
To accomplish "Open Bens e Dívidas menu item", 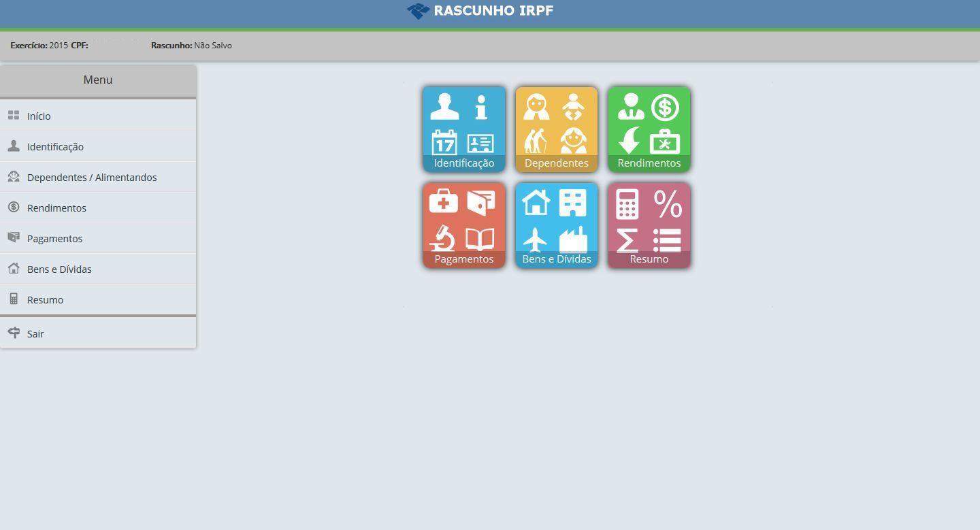I will point(98,269).
